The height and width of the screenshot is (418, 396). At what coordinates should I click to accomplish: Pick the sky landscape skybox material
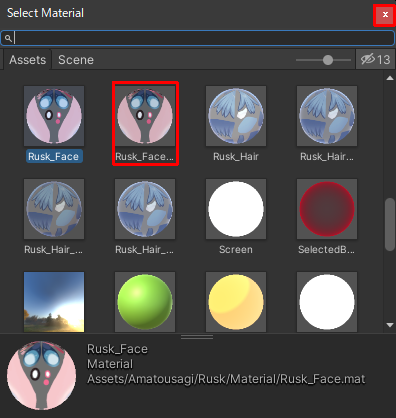tap(54, 302)
